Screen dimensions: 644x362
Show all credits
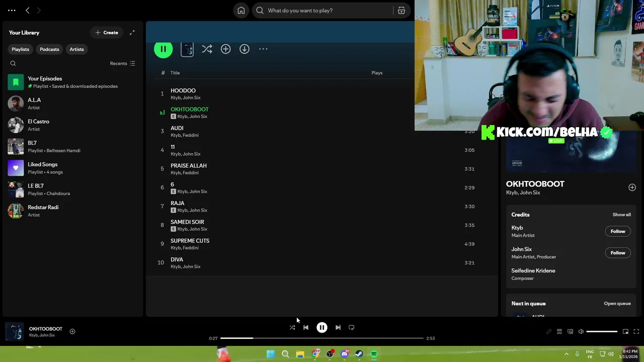click(621, 215)
